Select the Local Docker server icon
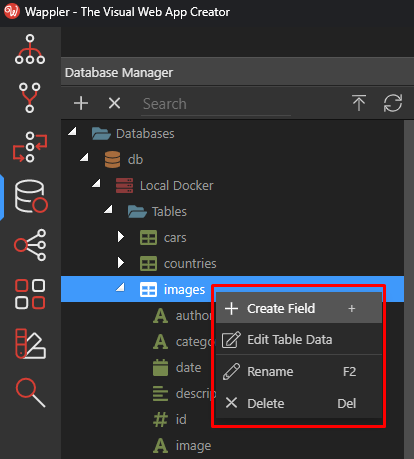 (124, 186)
